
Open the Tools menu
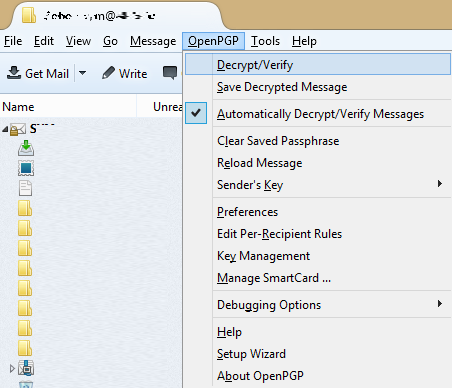point(265,41)
